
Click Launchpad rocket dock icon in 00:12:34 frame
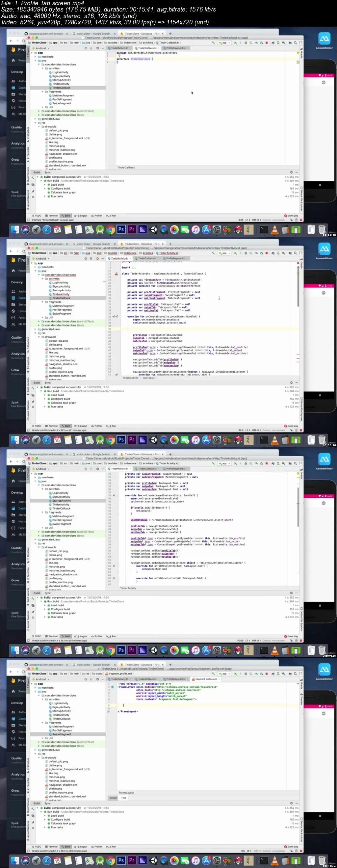click(x=36, y=860)
